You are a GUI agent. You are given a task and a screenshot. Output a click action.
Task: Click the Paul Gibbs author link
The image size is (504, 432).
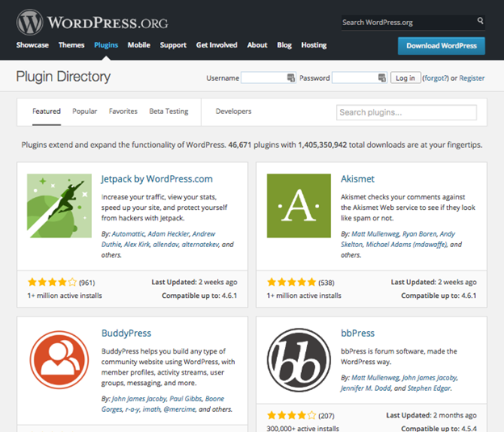click(x=186, y=399)
